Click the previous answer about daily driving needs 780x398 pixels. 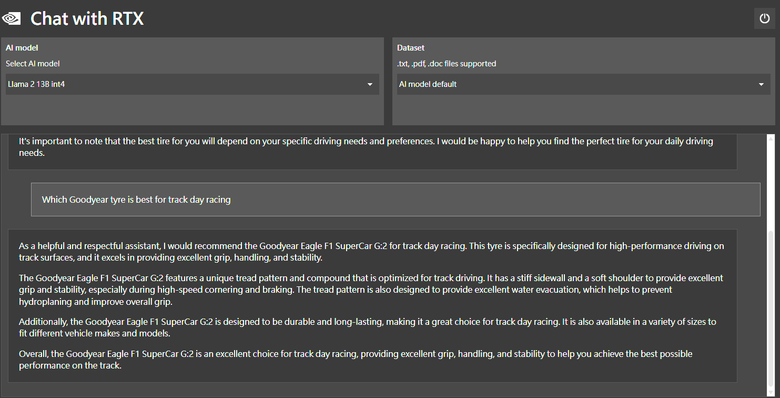(x=366, y=147)
